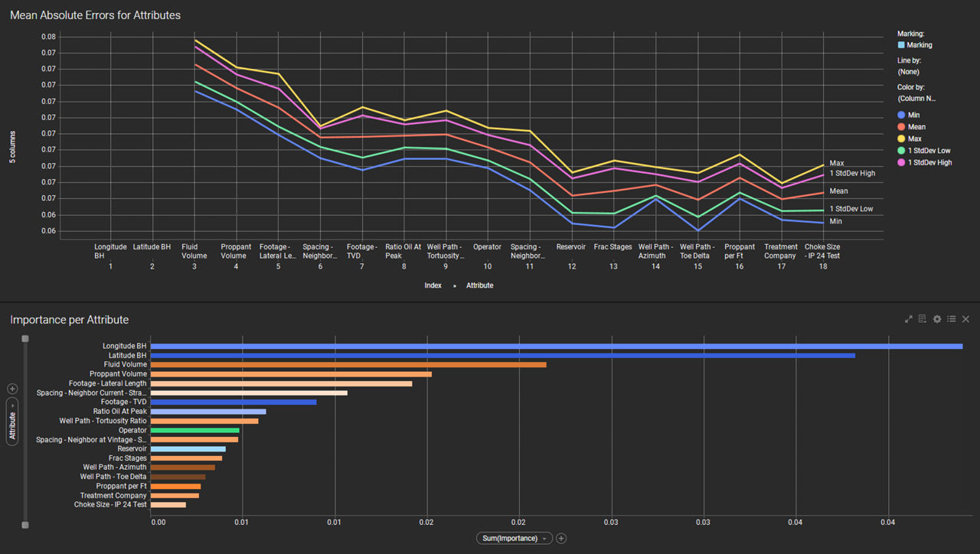Select the blue Marking color square

901,45
